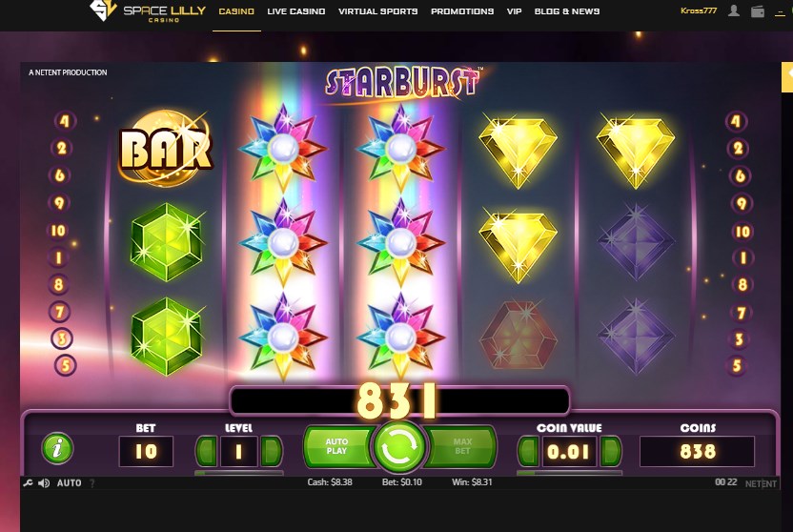Click the user profile icon
Screen dimensions: 793x532
(x=733, y=10)
